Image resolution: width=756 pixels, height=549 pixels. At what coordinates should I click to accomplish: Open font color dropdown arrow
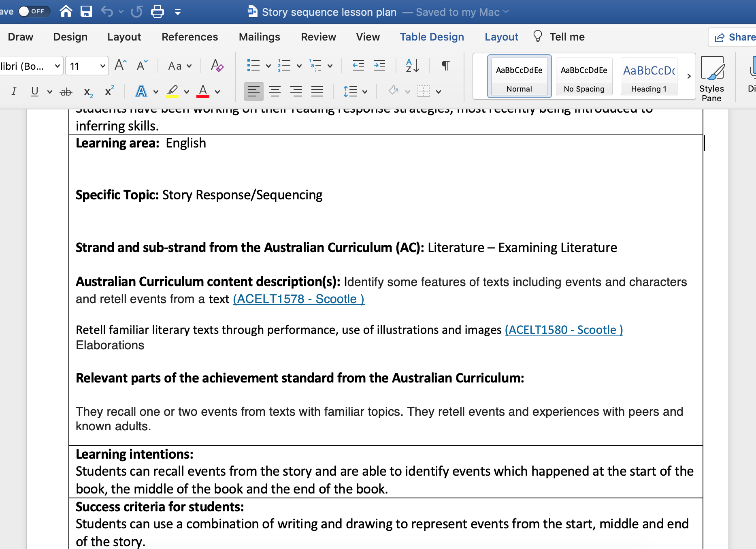[x=217, y=92]
